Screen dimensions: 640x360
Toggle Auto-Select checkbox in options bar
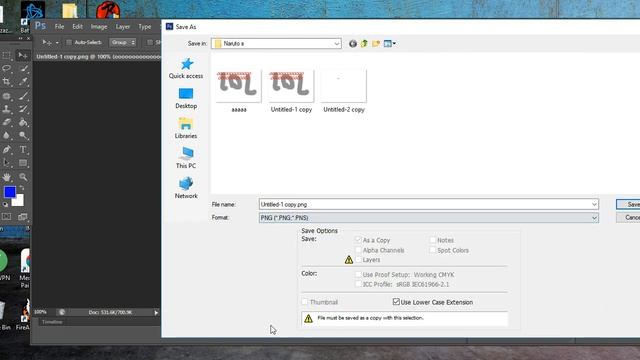coord(69,42)
